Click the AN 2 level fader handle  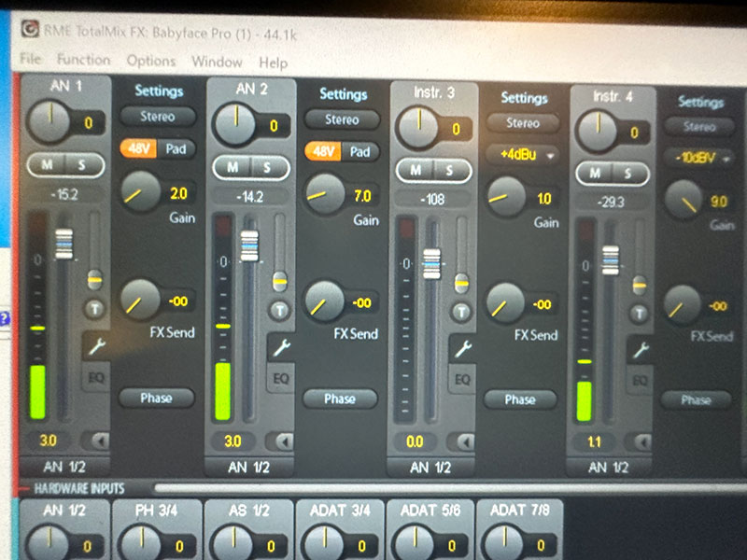249,245
